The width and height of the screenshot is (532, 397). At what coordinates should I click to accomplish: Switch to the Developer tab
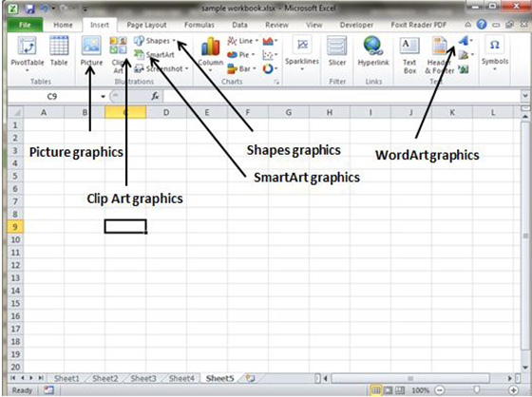(356, 25)
